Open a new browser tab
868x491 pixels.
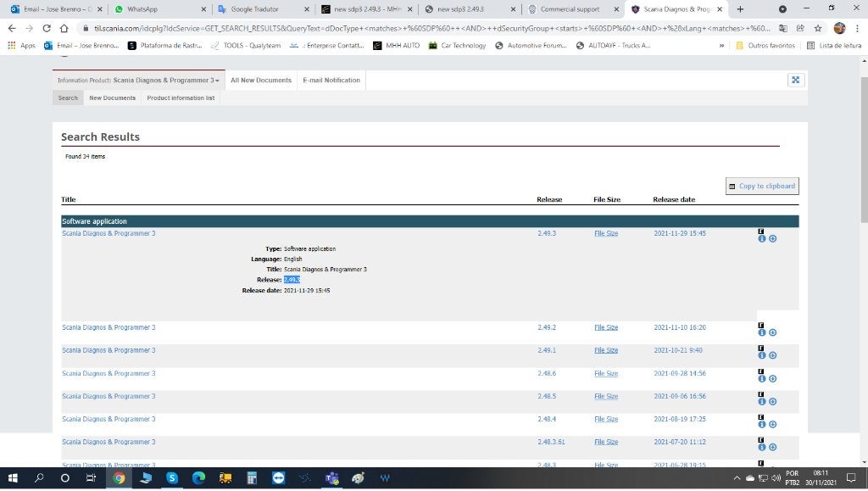tap(740, 9)
